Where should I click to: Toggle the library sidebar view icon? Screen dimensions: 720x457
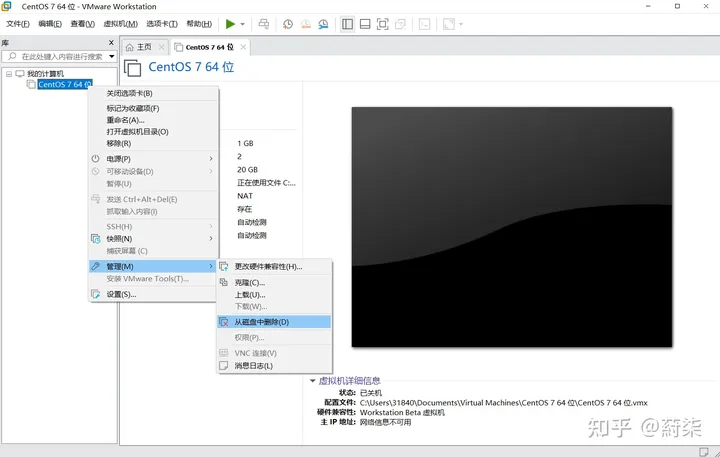pos(348,24)
